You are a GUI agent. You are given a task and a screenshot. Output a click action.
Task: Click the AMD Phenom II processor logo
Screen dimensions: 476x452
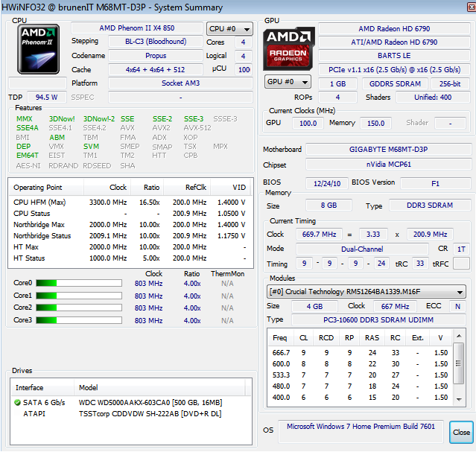38,49
